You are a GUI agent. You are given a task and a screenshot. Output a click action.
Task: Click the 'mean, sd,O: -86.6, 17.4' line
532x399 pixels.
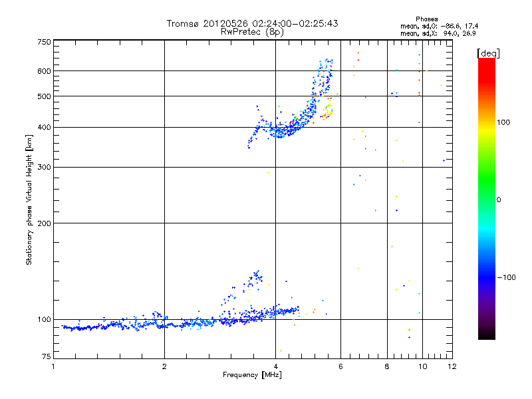click(440, 26)
